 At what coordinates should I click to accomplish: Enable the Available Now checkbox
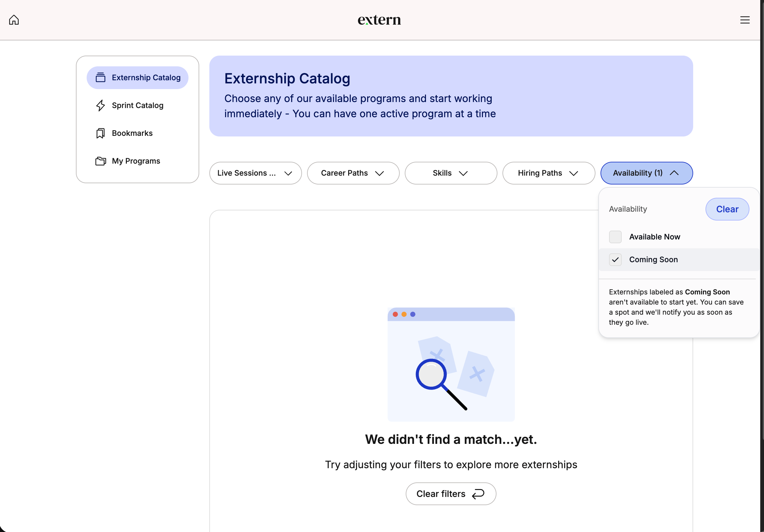pos(615,237)
